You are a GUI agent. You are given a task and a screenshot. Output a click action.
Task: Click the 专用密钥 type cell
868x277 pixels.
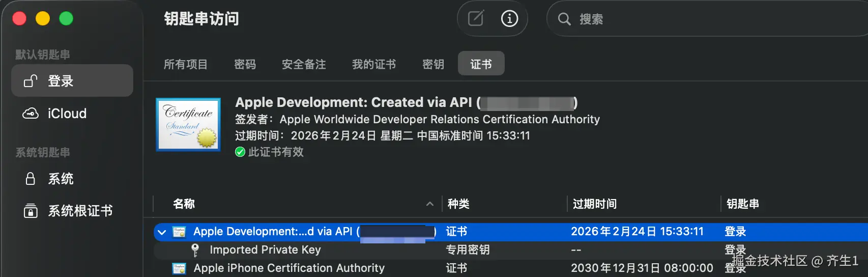[468, 250]
